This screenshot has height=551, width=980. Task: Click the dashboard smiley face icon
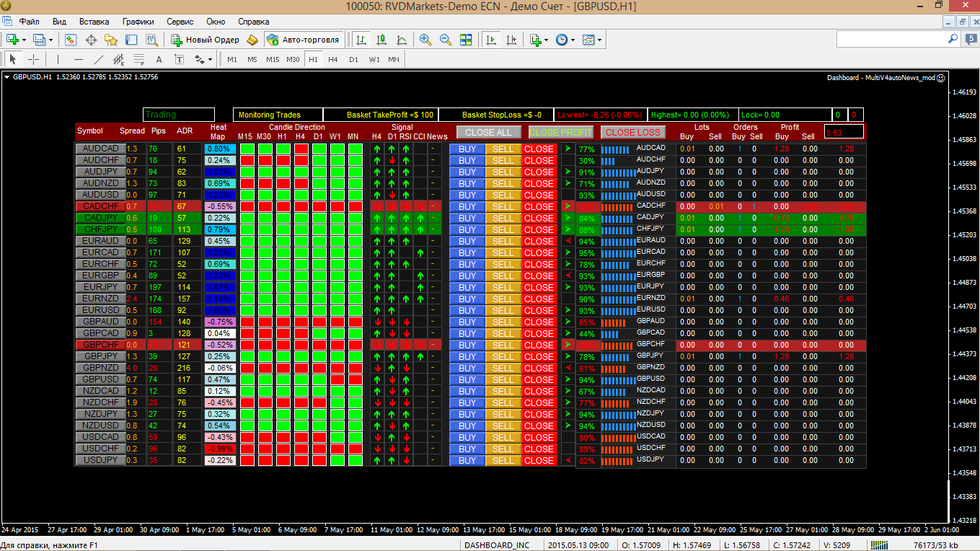(x=940, y=77)
